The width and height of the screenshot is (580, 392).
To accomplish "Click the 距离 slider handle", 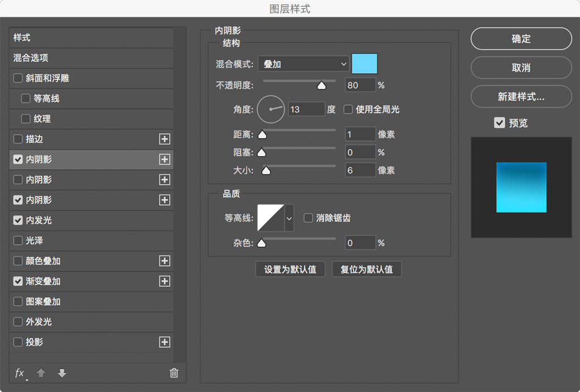I will pos(263,134).
